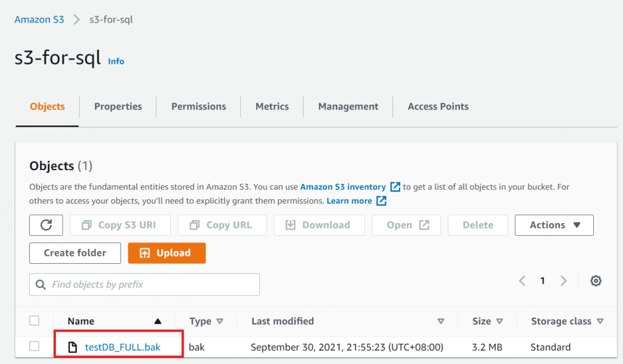
Task: Click the Storage class column header
Action: (561, 321)
